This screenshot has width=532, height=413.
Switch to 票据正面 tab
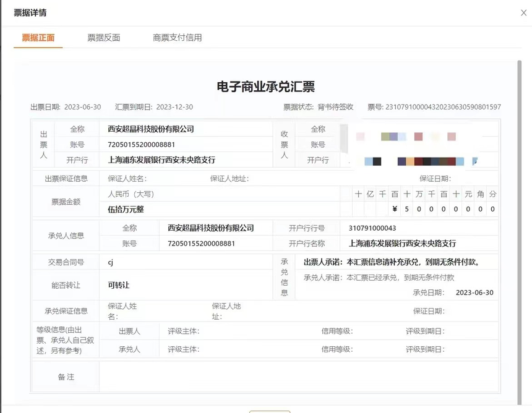(38, 38)
